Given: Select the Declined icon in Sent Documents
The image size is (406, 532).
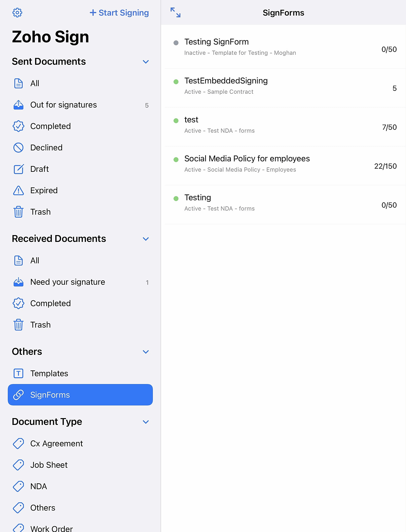Looking at the screenshot, I should click(x=18, y=148).
